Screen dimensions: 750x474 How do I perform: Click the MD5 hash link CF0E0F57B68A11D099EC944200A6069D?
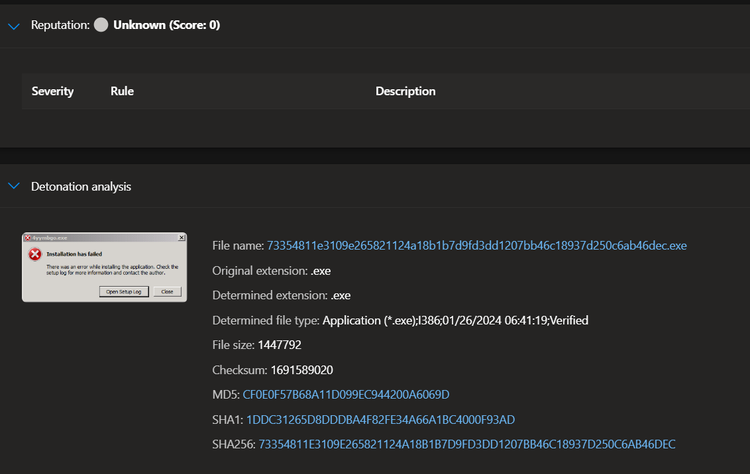click(x=346, y=395)
